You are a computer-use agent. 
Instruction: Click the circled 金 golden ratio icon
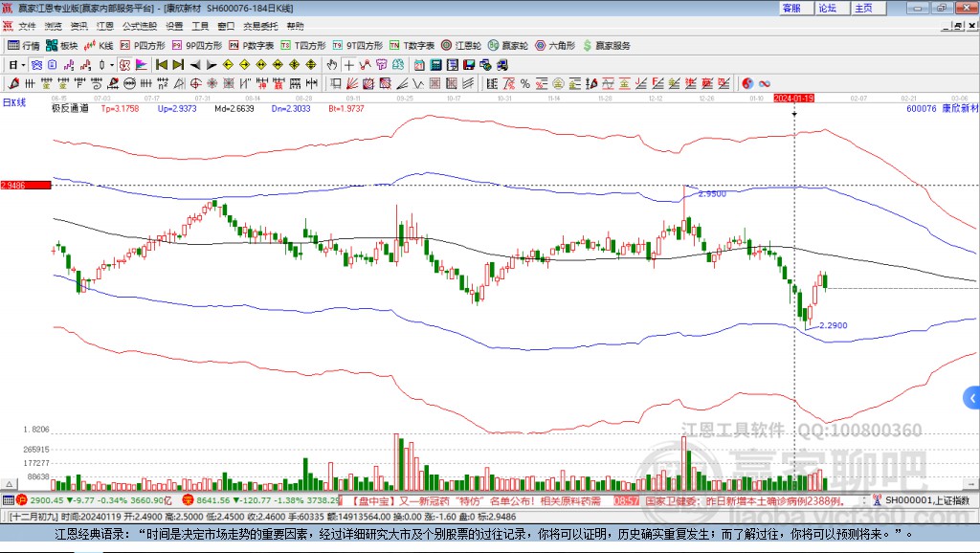point(558,84)
